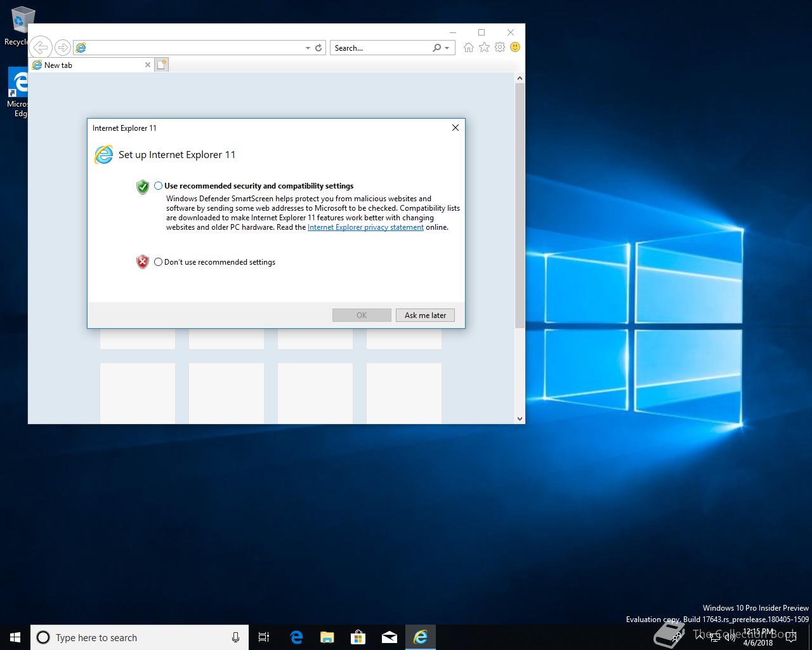Launch Microsoft Edge from the taskbar
Image resolution: width=812 pixels, height=650 pixels.
coord(296,637)
